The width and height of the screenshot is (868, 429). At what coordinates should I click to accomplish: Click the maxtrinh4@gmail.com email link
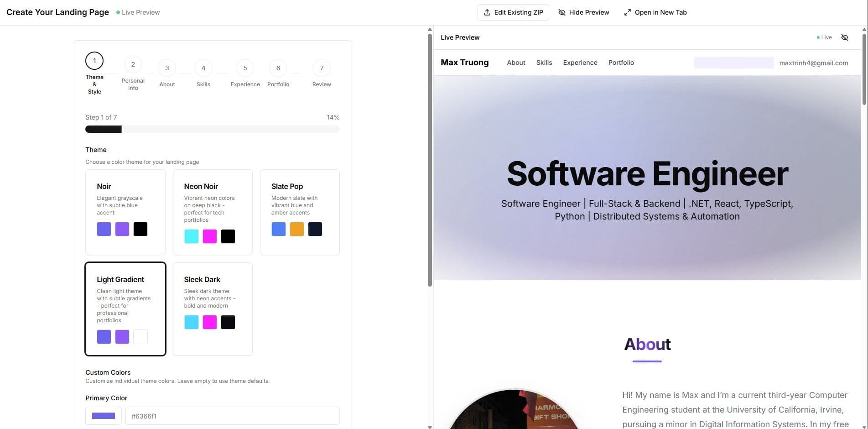pyautogui.click(x=813, y=63)
